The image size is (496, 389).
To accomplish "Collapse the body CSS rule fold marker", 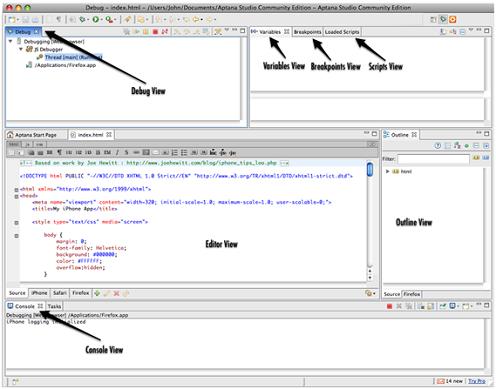I will tap(16, 236).
